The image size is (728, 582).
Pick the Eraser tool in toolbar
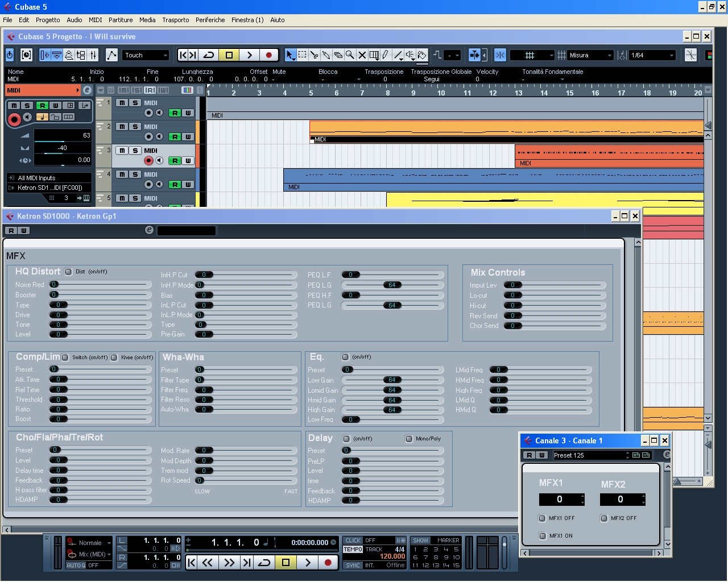pos(338,55)
